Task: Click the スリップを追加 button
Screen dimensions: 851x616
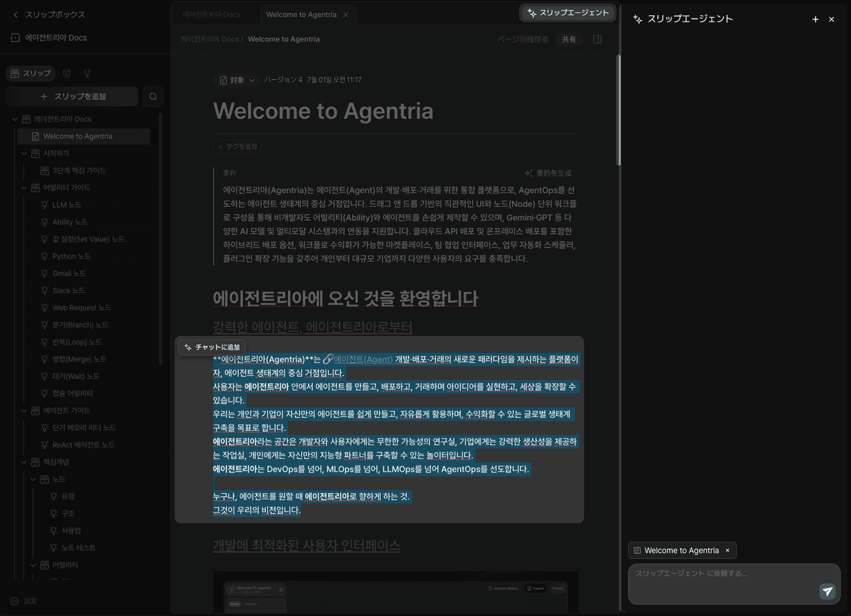Action: point(72,97)
